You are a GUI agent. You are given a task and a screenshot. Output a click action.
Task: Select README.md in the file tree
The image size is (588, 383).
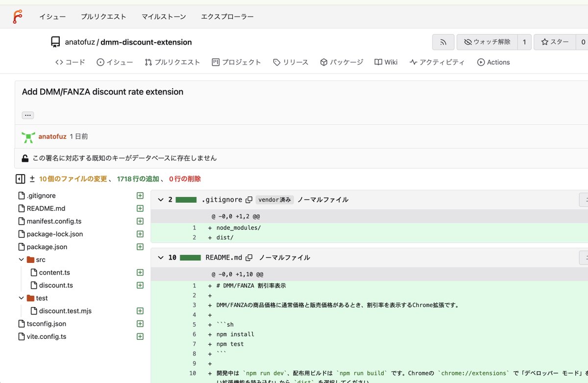(x=46, y=208)
